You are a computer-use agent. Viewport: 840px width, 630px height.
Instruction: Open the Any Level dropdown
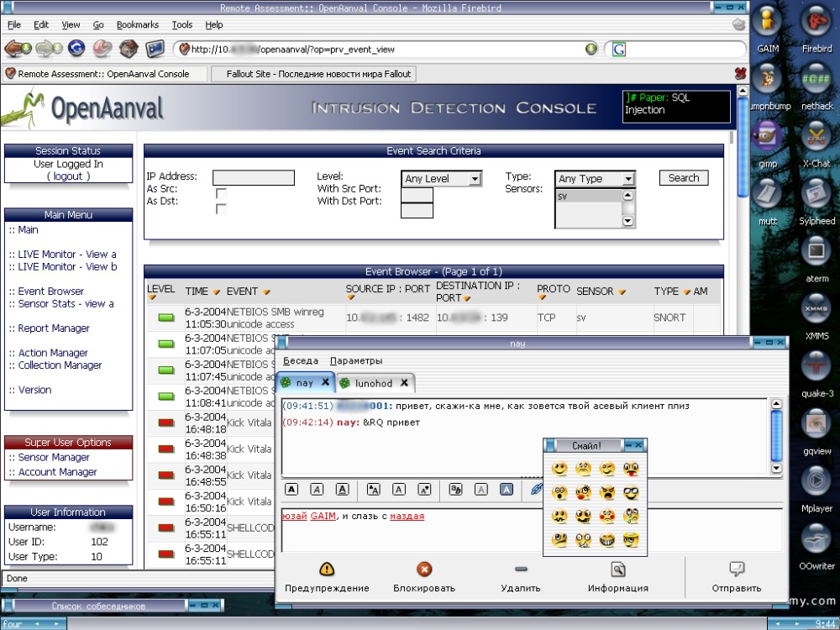pos(442,179)
